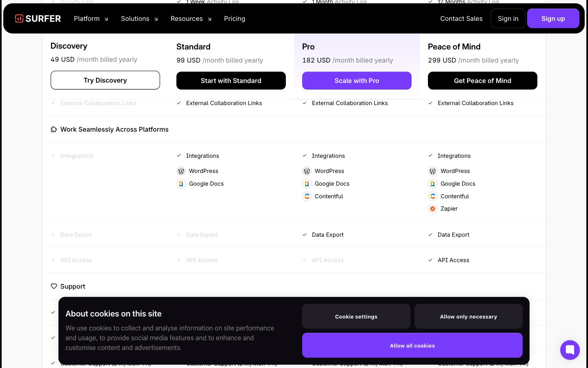Open the chat support bubble
The height and width of the screenshot is (368, 588).
pyautogui.click(x=570, y=350)
